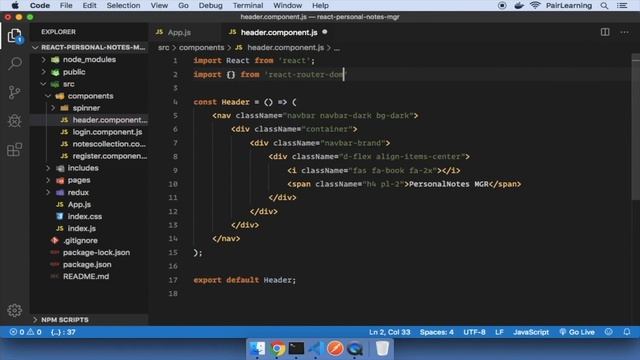The width and height of the screenshot is (640, 360).
Task: Open the Wi-Fi menu in menu bar
Action: coord(535,5)
